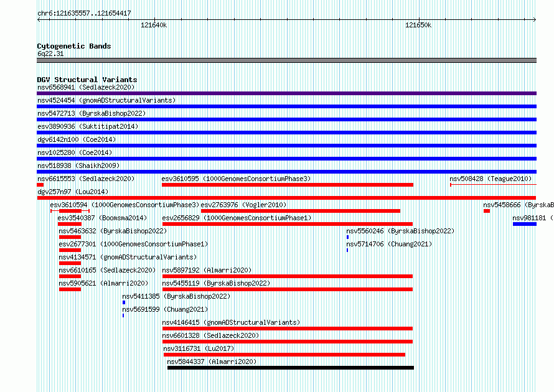Select the nsv508428 Teague2010 thin red line
The height and width of the screenshot is (392, 554).
click(493, 185)
